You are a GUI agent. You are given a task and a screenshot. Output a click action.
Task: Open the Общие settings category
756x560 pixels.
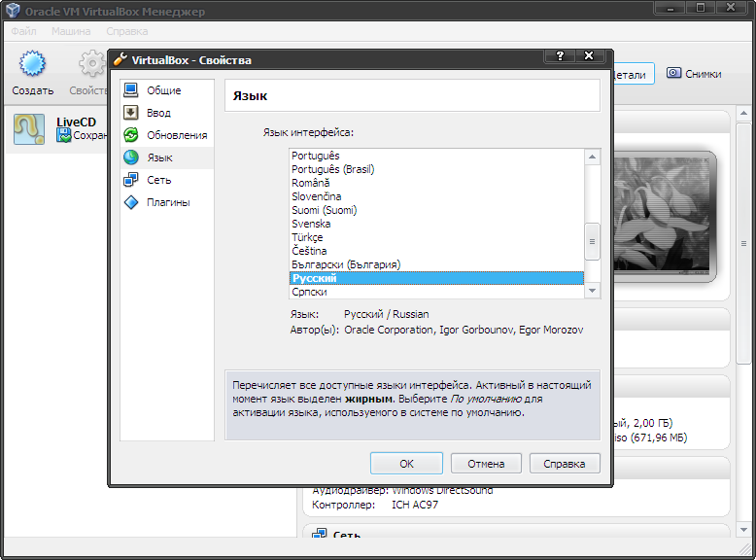pos(167,90)
